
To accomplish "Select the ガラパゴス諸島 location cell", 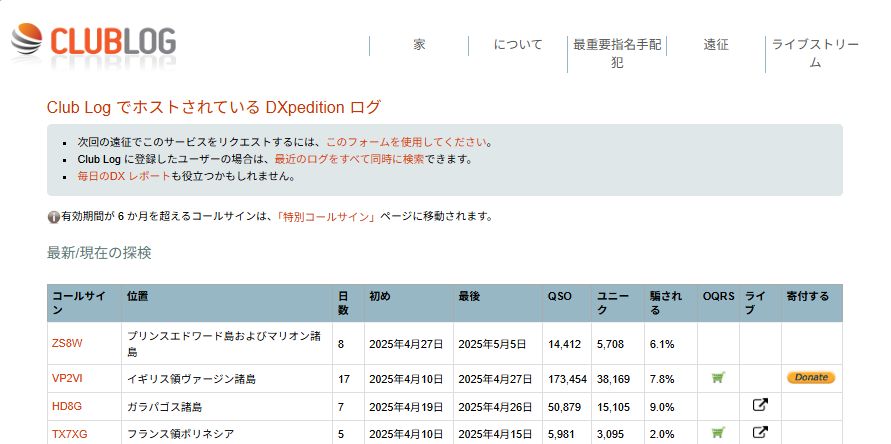I will (227, 406).
